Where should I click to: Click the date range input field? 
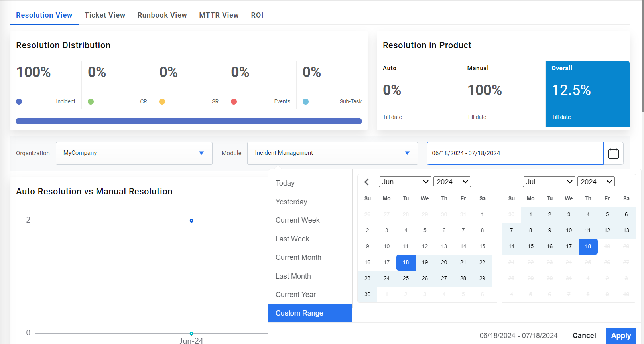click(x=515, y=153)
